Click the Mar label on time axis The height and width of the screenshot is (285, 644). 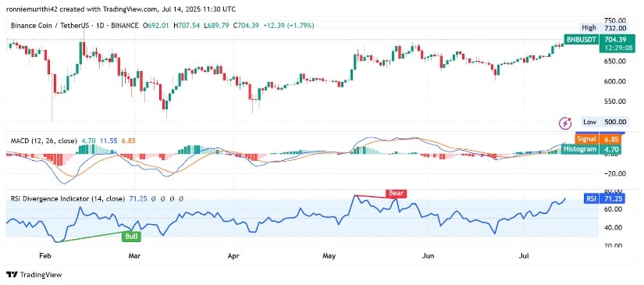[x=135, y=256]
